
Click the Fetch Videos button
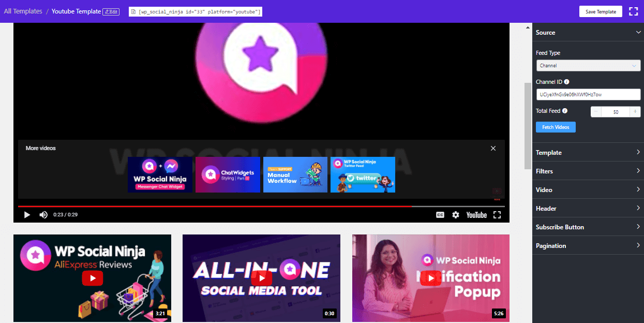point(556,127)
